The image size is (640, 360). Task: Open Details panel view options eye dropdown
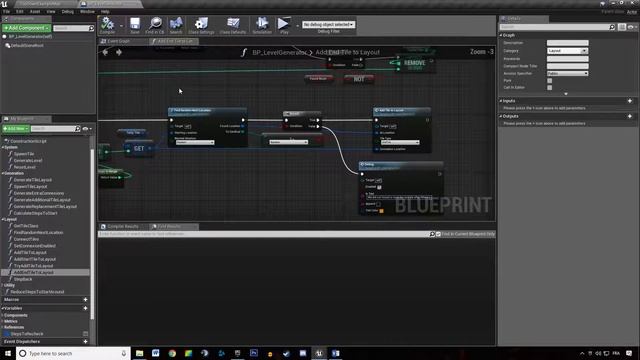[x=632, y=27]
